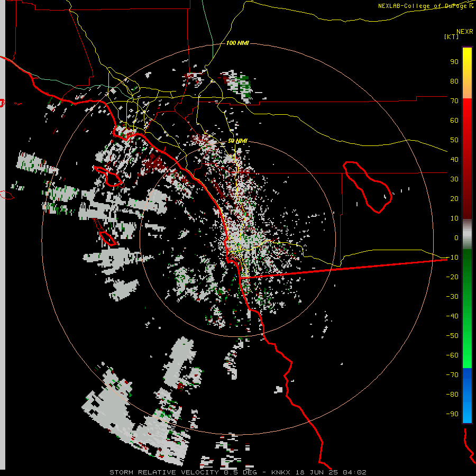Image resolution: width=476 pixels, height=476 pixels.
Task: Click the -10 knots scale label
Action: click(x=452, y=258)
